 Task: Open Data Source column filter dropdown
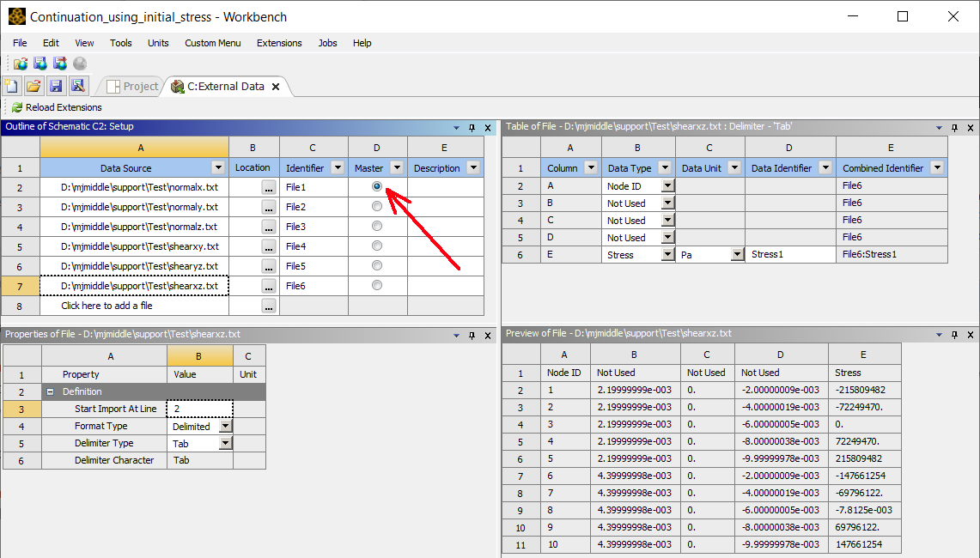218,167
